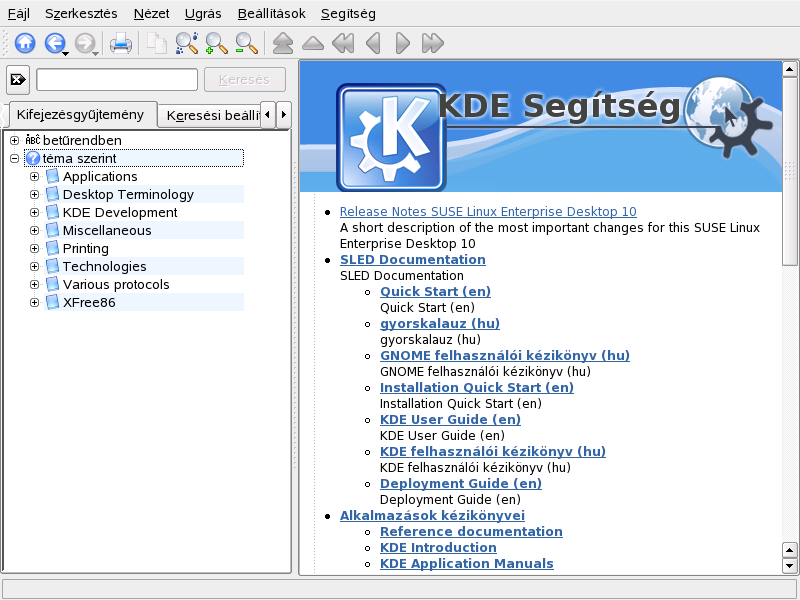This screenshot has height=600, width=800.
Task: Expand the Desktop Terminology node
Action: point(34,194)
